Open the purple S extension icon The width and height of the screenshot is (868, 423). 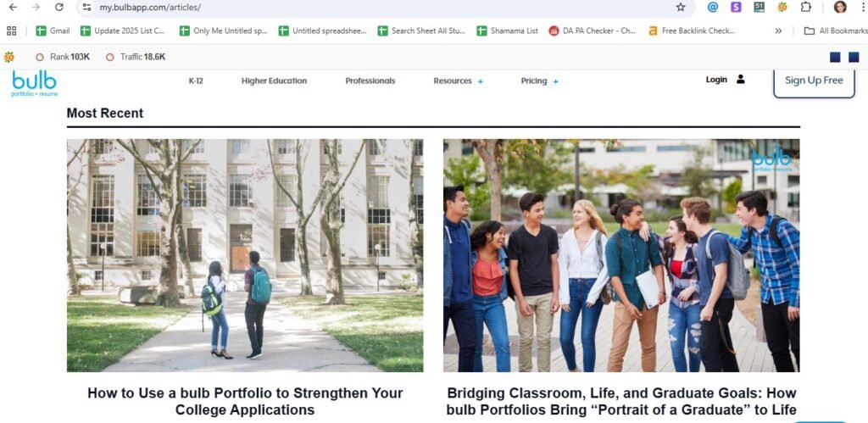coord(736,7)
